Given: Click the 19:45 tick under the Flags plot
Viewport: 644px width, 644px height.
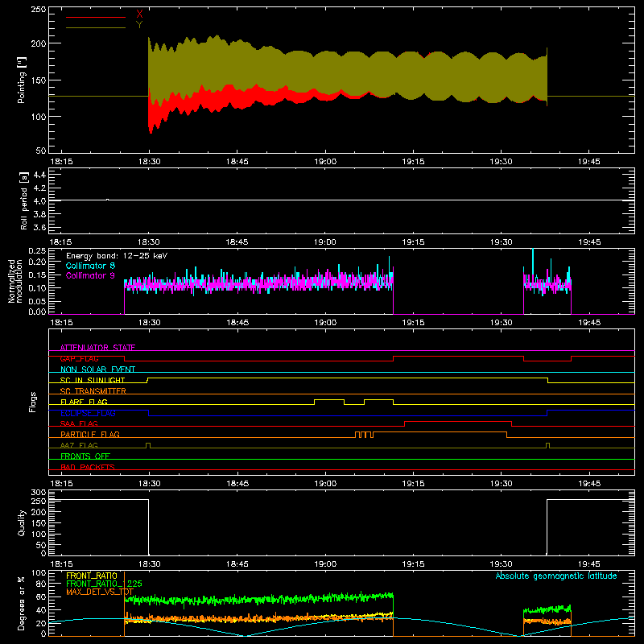Looking at the screenshot, I should [589, 484].
